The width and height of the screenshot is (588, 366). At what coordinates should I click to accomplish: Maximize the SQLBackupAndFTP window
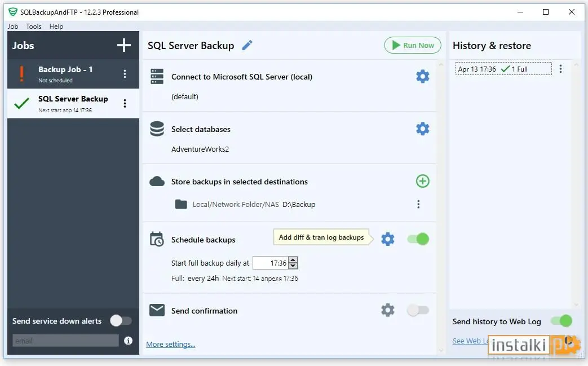[546, 12]
